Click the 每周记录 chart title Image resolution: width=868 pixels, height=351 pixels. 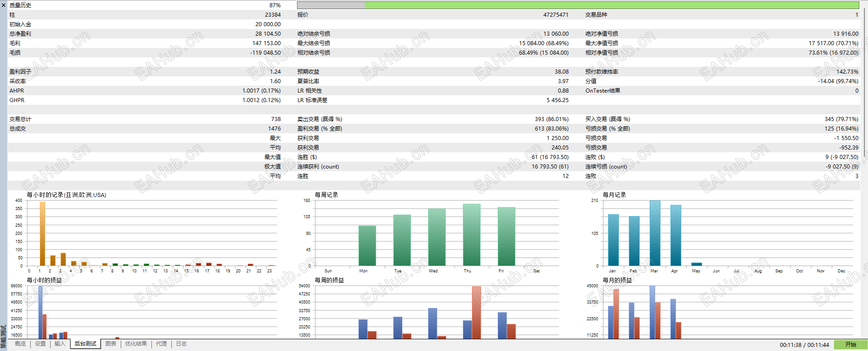(326, 195)
